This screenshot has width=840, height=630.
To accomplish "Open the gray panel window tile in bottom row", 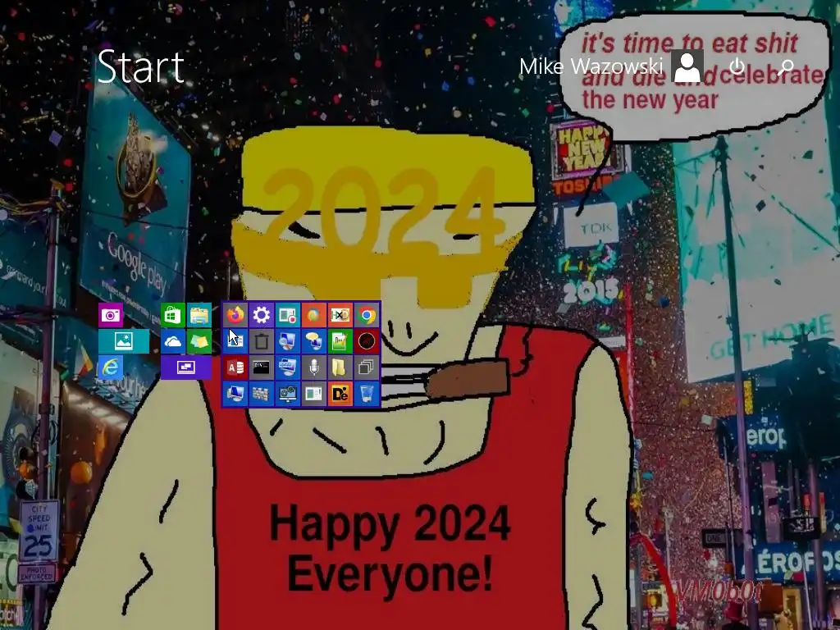I will coord(314,394).
